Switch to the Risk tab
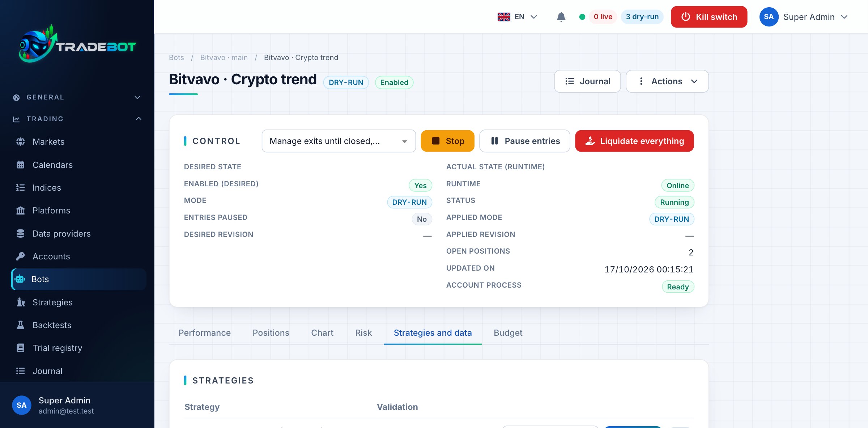The width and height of the screenshot is (868, 428). coord(363,333)
